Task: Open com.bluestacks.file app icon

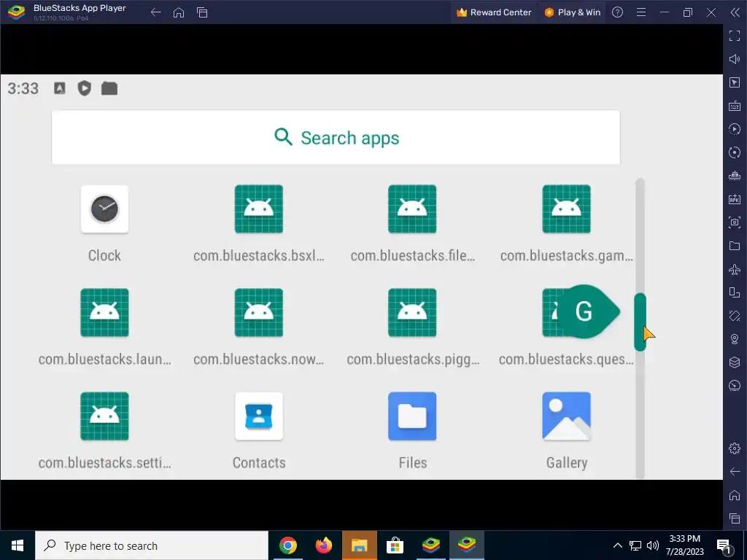Action: (x=412, y=209)
